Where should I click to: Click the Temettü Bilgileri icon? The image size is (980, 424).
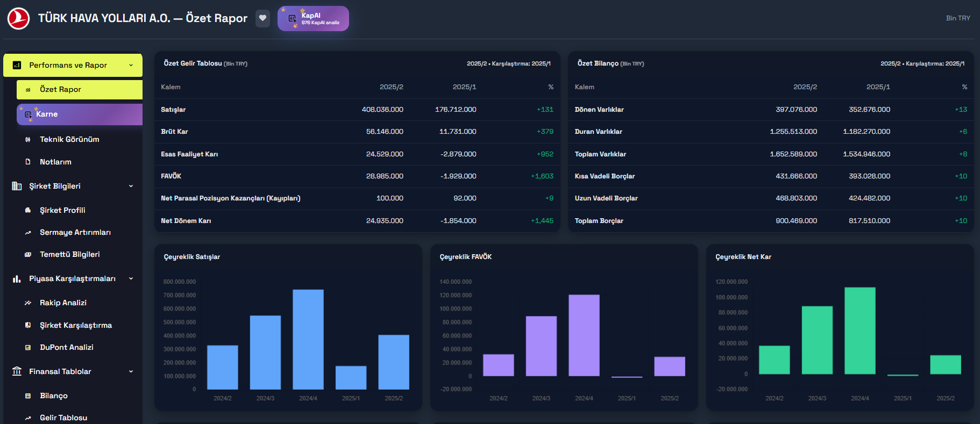coord(28,255)
